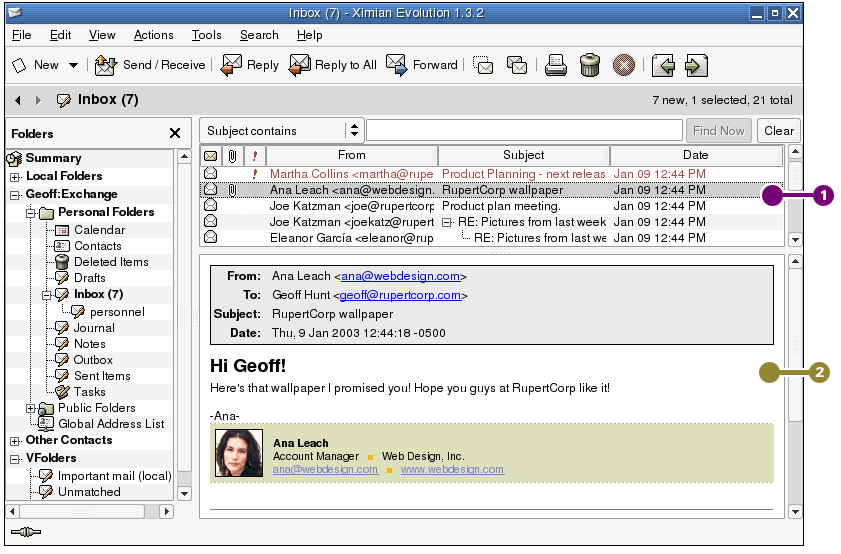
Task: Print the message using the printer icon
Action: point(556,66)
